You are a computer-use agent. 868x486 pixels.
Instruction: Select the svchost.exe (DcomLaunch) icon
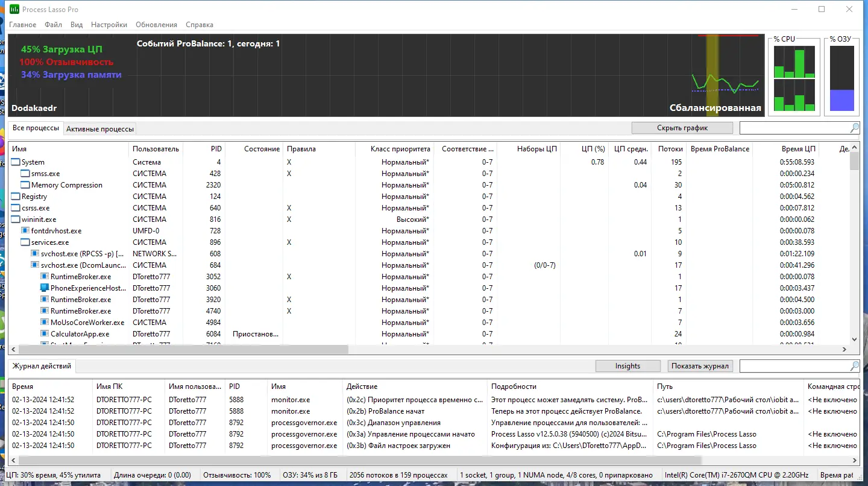click(x=35, y=265)
